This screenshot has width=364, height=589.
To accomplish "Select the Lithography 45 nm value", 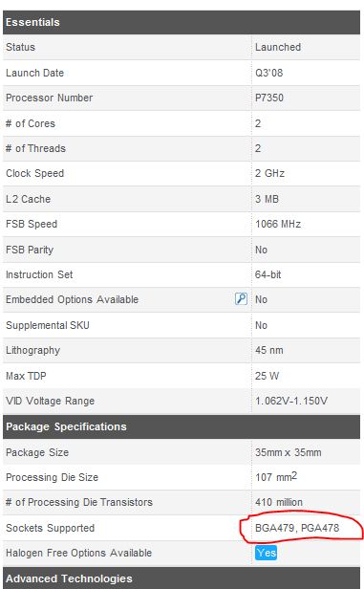I will click(269, 350).
